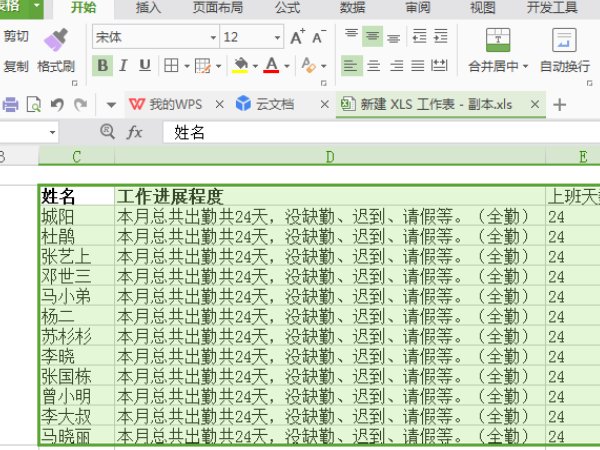
Task: Open the font size 12 dropdown
Action: click(277, 38)
